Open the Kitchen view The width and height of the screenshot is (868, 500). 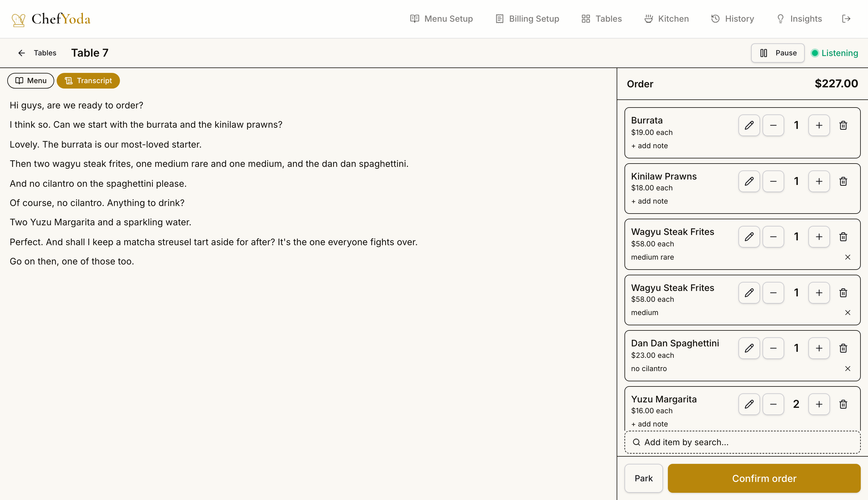coord(666,19)
